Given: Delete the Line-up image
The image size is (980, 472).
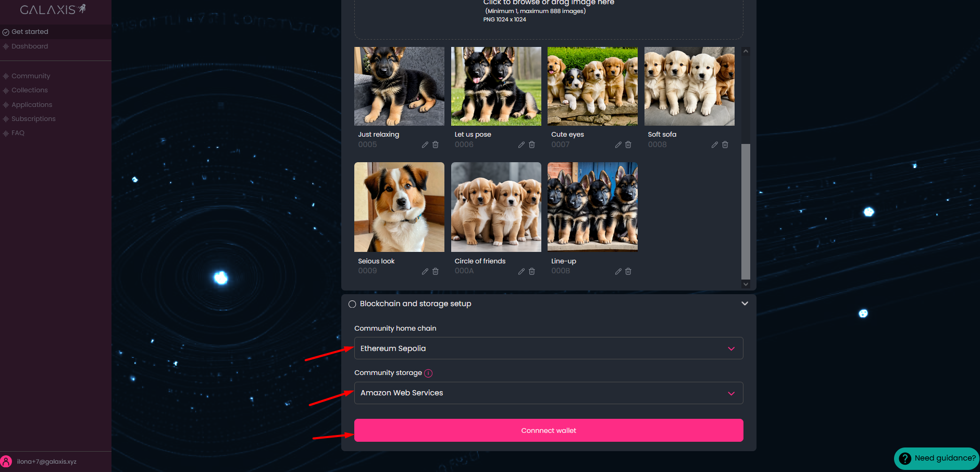Looking at the screenshot, I should [x=628, y=272].
